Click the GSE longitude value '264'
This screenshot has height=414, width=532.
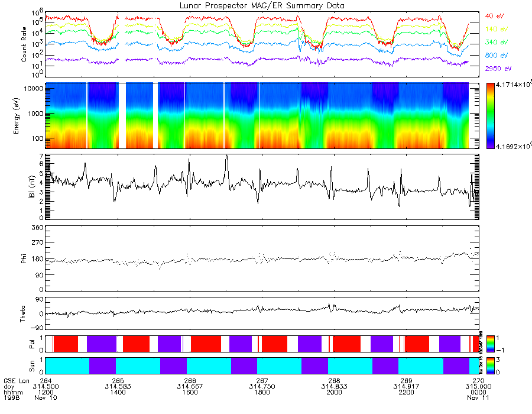46,381
